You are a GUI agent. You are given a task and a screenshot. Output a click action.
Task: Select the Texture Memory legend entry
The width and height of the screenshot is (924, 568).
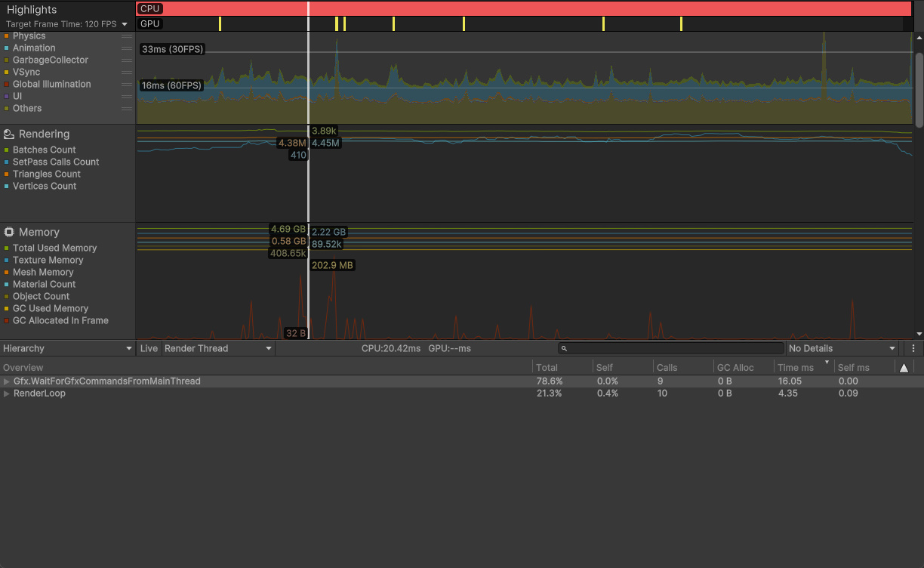[x=48, y=260]
